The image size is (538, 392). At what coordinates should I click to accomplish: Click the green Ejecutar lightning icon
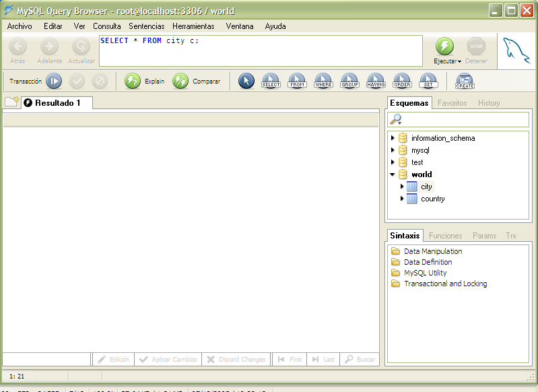click(444, 46)
